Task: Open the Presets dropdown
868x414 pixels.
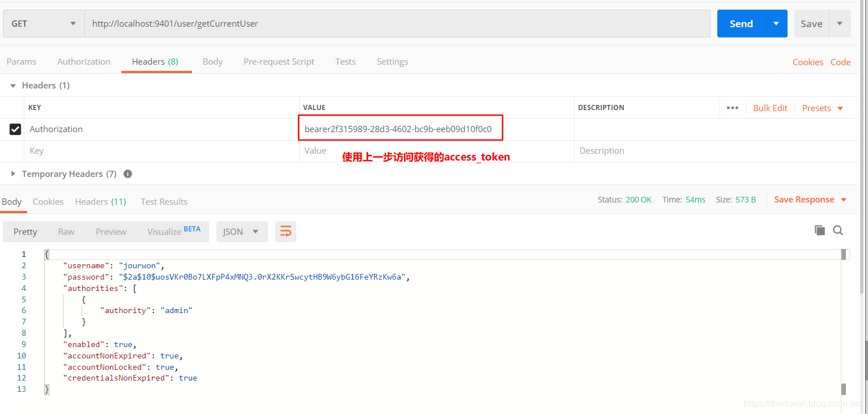Action: [822, 108]
